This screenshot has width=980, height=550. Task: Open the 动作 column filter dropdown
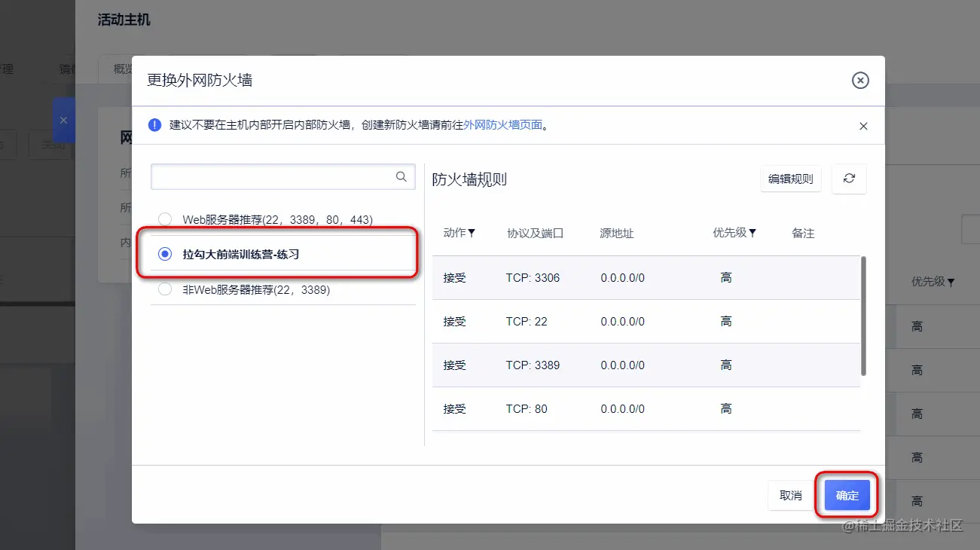[x=472, y=233]
